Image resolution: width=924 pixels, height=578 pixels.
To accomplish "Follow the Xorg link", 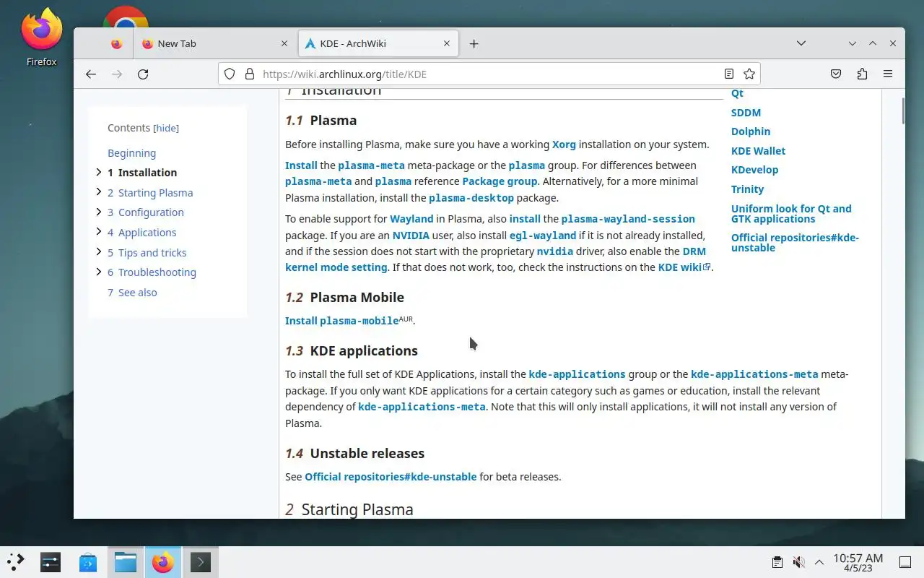I will (564, 144).
